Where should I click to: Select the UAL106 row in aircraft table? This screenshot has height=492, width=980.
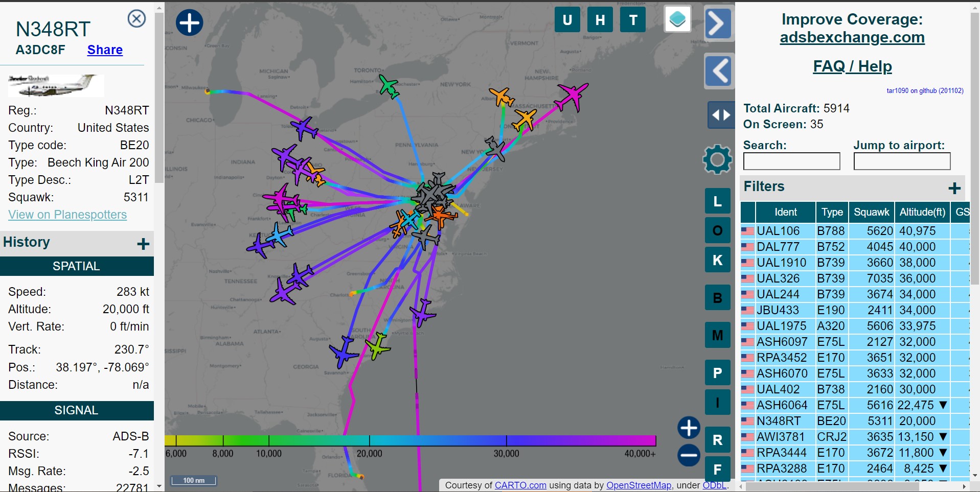(855, 231)
